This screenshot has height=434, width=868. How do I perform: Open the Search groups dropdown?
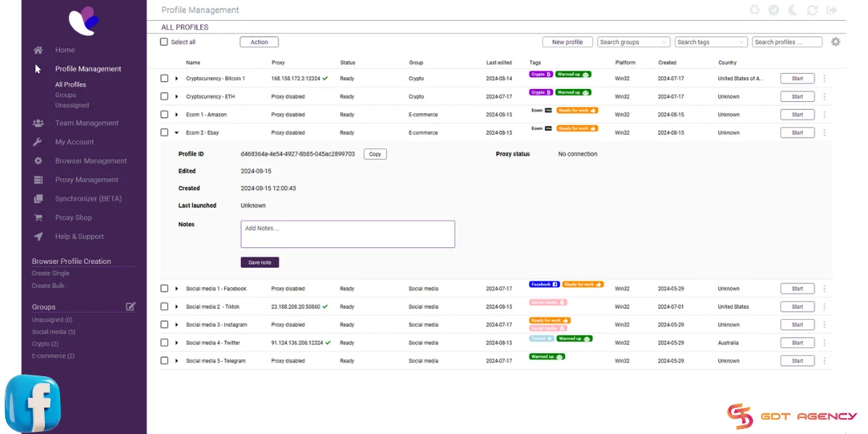click(634, 42)
